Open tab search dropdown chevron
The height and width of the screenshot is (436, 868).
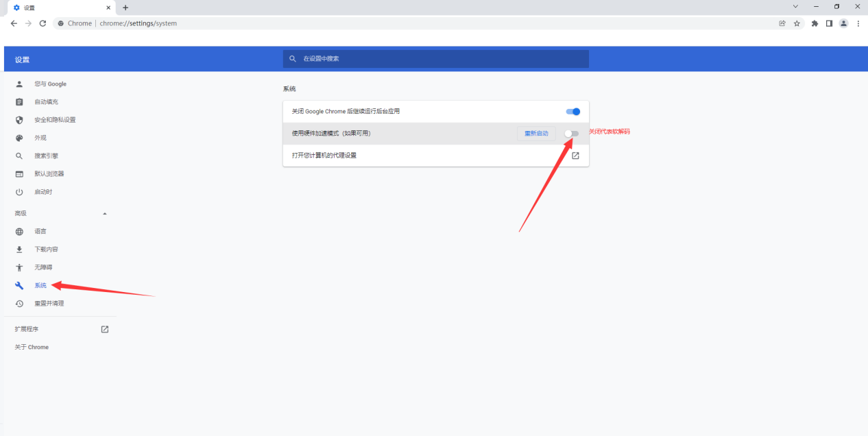(795, 6)
